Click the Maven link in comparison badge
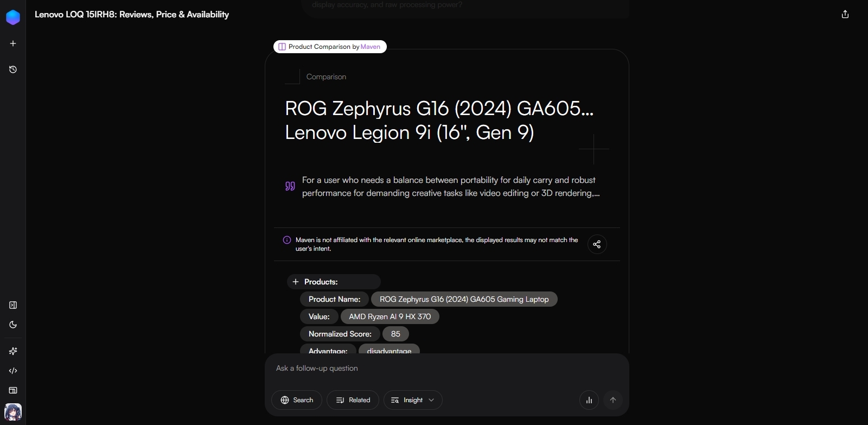 (371, 47)
